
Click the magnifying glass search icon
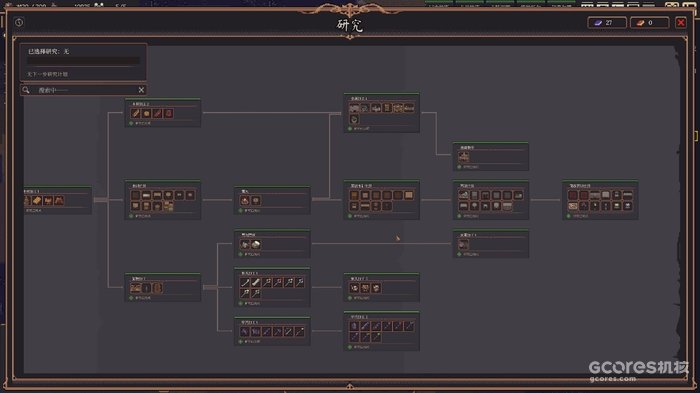[x=26, y=90]
